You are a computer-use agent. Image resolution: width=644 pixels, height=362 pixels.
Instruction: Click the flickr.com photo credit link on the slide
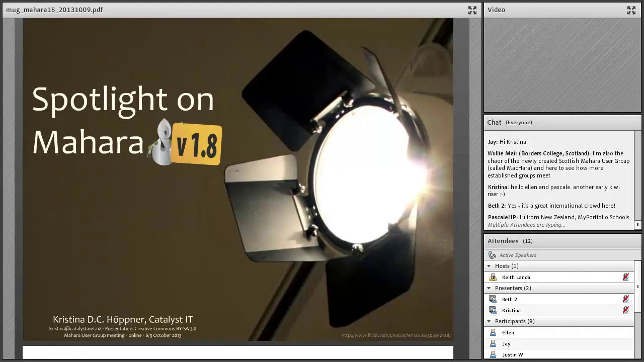coord(395,335)
